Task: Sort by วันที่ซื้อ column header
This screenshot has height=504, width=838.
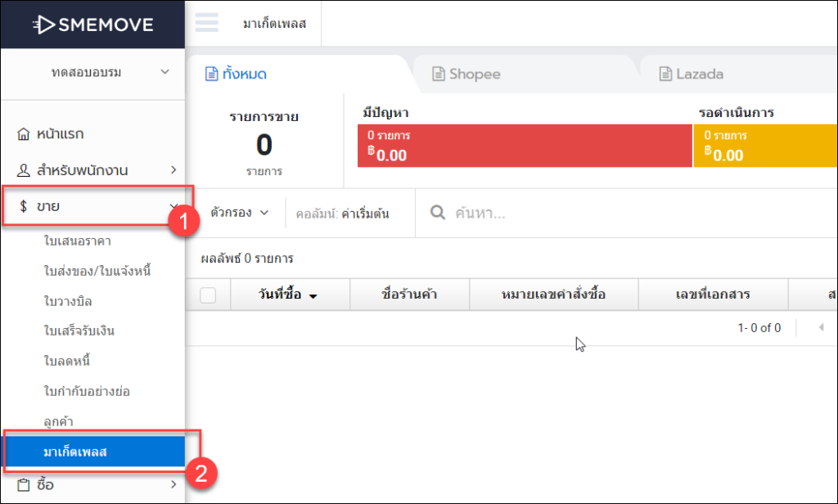Action: point(283,295)
